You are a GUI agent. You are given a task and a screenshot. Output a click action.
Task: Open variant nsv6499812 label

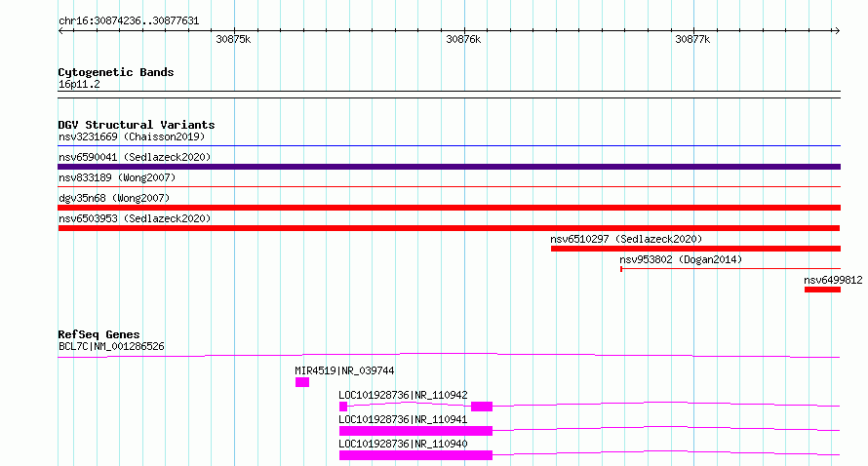point(833,280)
